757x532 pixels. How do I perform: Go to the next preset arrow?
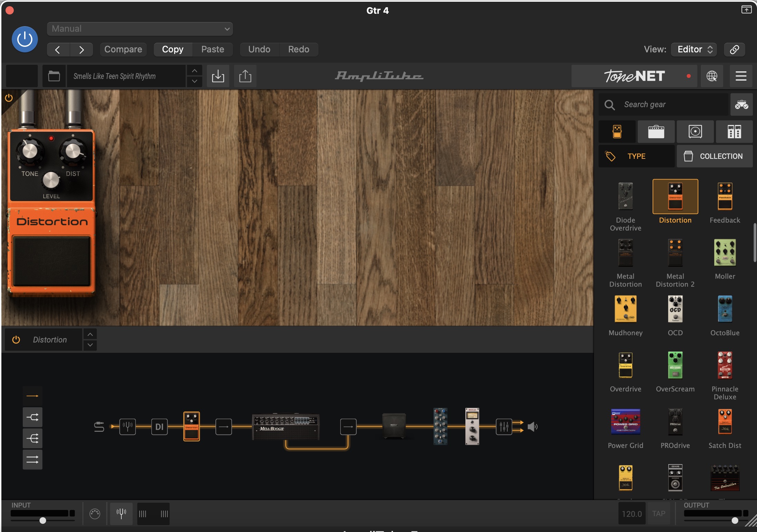point(81,50)
